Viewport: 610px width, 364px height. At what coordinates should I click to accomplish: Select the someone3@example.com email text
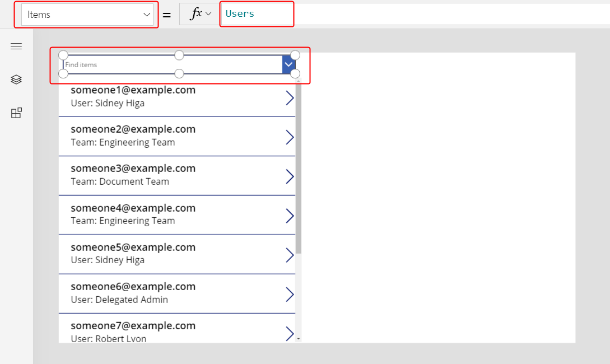133,169
